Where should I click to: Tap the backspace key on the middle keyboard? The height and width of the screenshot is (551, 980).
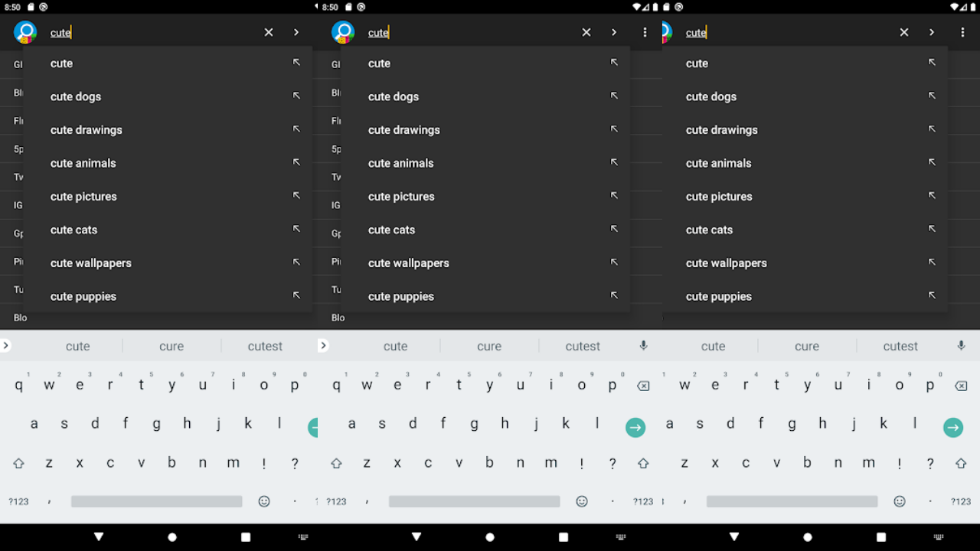[643, 386]
